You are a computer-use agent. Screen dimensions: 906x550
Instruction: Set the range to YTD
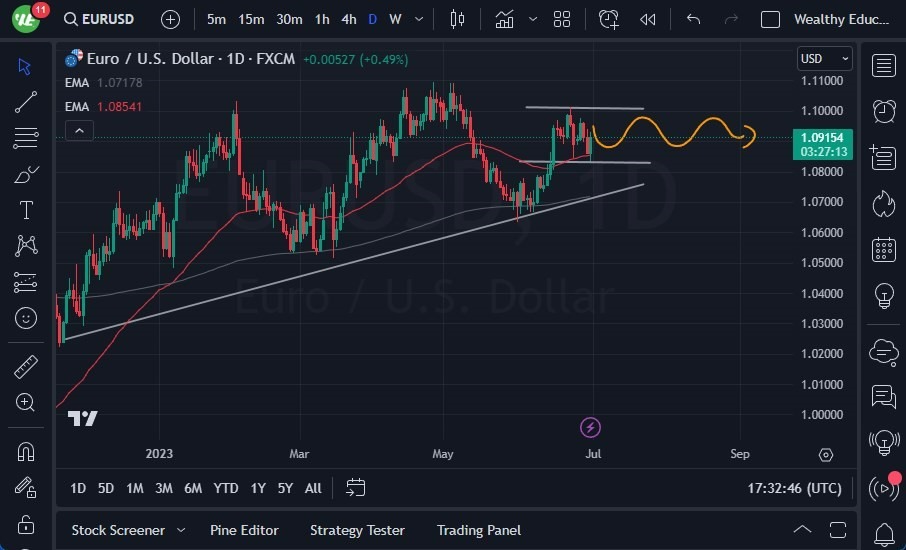point(226,488)
